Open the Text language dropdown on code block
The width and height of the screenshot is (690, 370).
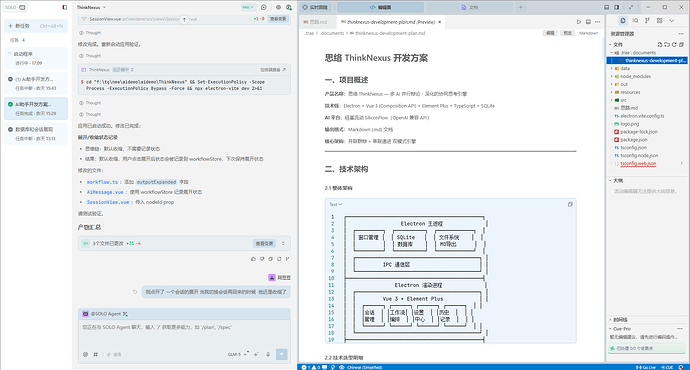336,205
